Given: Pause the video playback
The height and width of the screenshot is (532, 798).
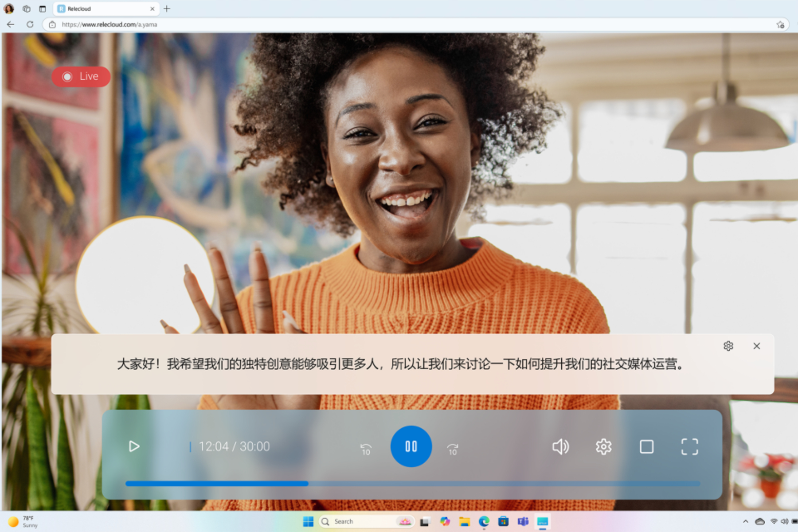Looking at the screenshot, I should tap(411, 446).
